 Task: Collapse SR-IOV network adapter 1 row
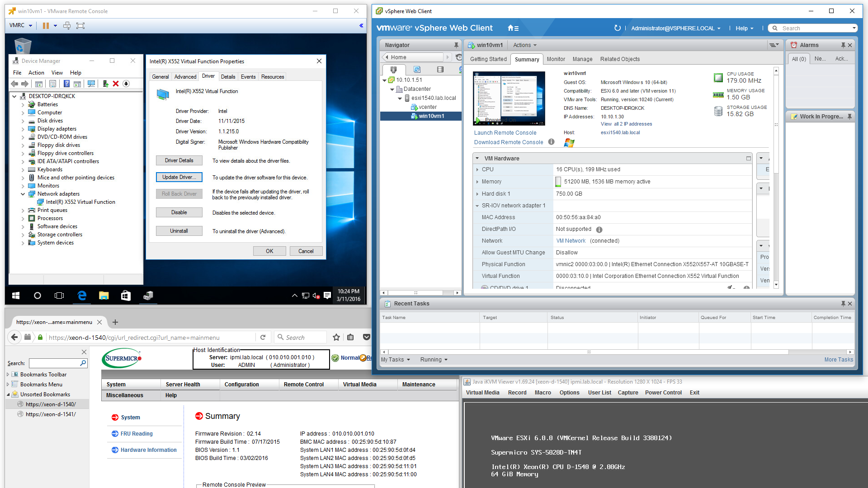[x=477, y=206]
